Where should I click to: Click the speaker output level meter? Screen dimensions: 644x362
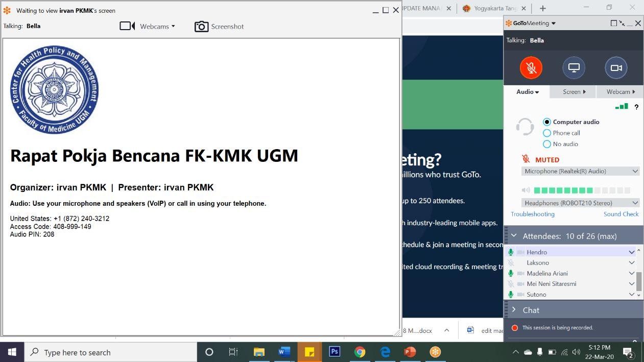[x=582, y=190]
